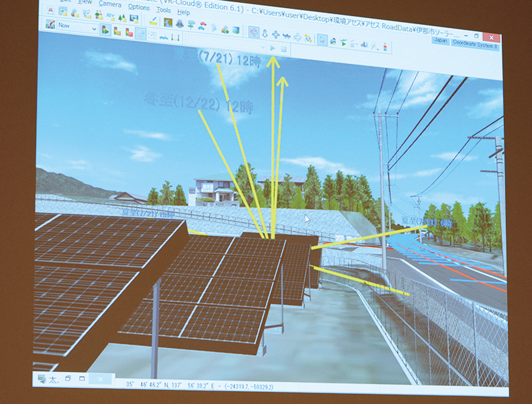Click the trees folder icon
532x404 pixels.
(x=122, y=17)
